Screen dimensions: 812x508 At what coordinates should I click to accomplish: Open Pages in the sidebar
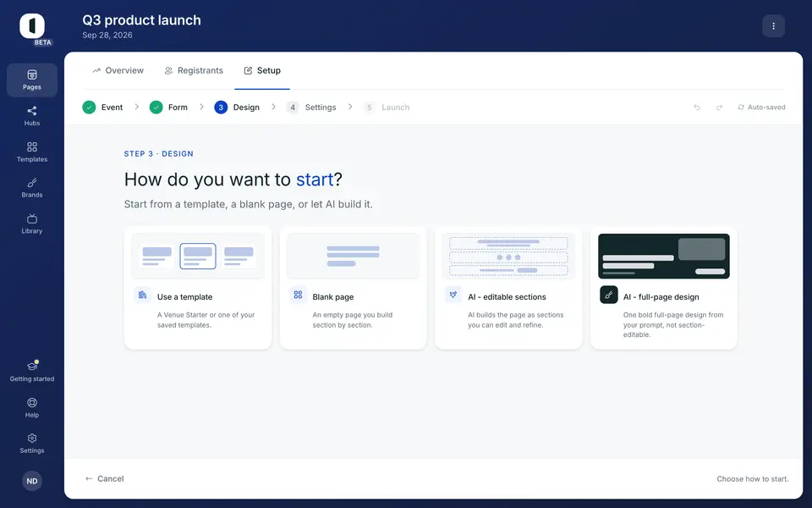[x=32, y=80]
